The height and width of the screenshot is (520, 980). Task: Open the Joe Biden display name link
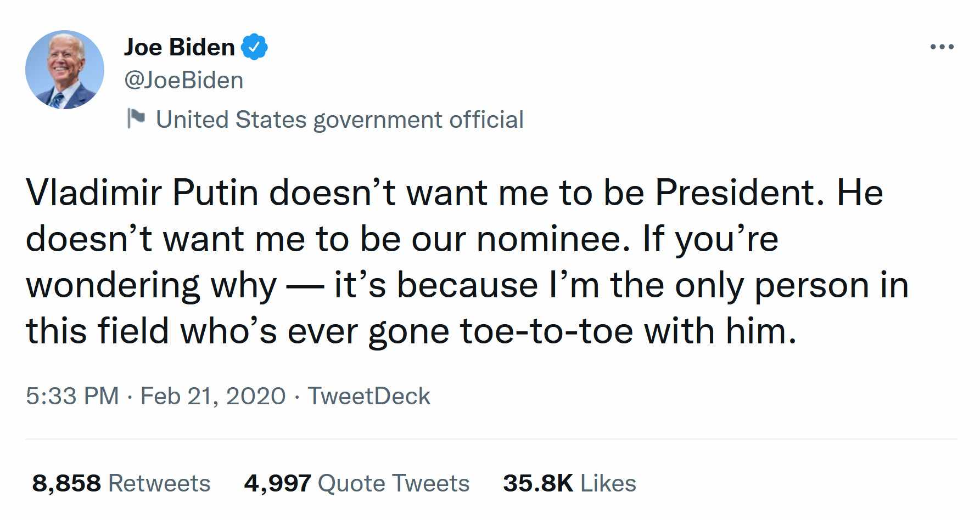(x=180, y=47)
